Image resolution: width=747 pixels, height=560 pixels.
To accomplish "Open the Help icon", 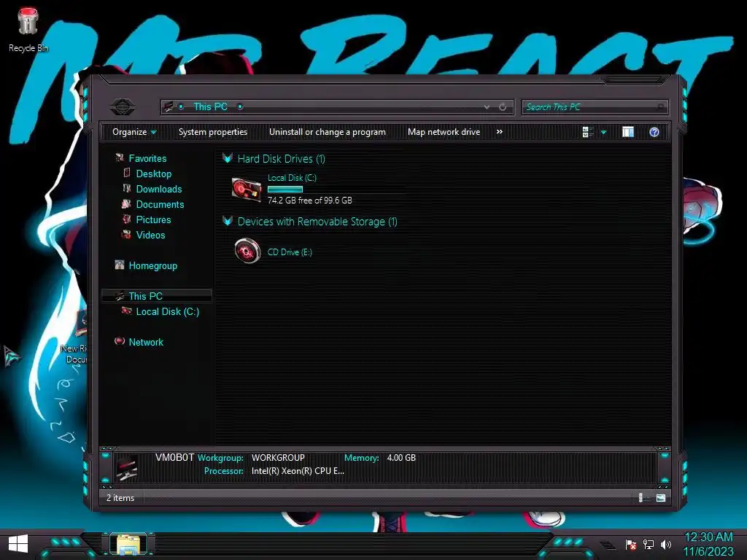I will click(x=654, y=132).
